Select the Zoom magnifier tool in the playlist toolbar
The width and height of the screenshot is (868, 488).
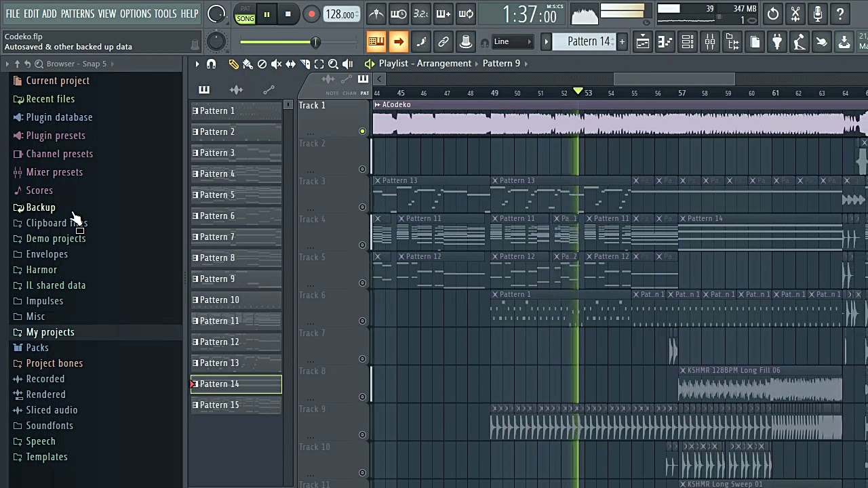pos(333,64)
